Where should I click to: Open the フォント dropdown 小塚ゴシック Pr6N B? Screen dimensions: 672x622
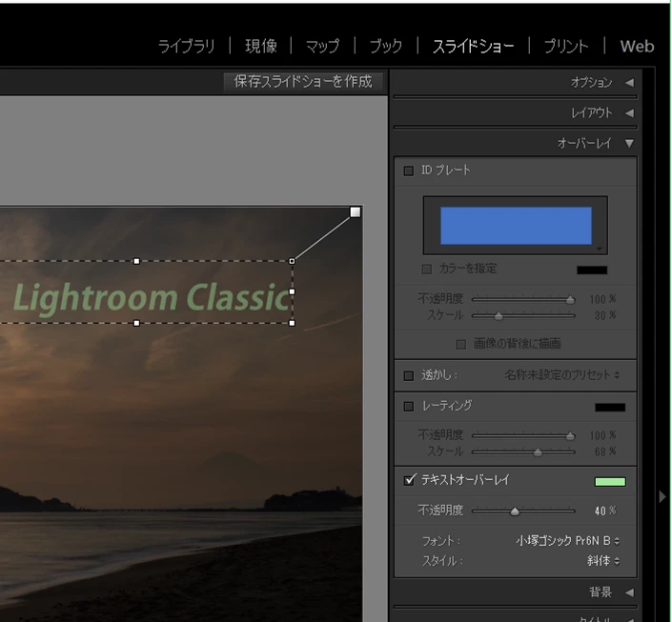(x=568, y=541)
